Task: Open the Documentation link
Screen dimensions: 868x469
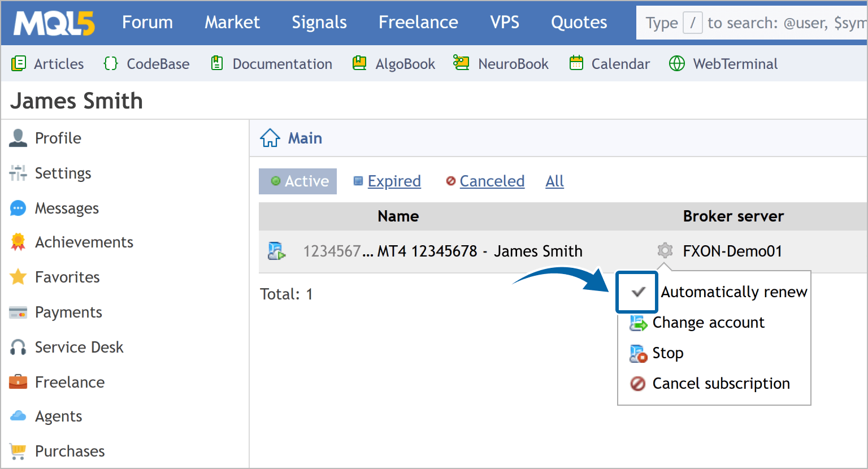Action: (283, 64)
